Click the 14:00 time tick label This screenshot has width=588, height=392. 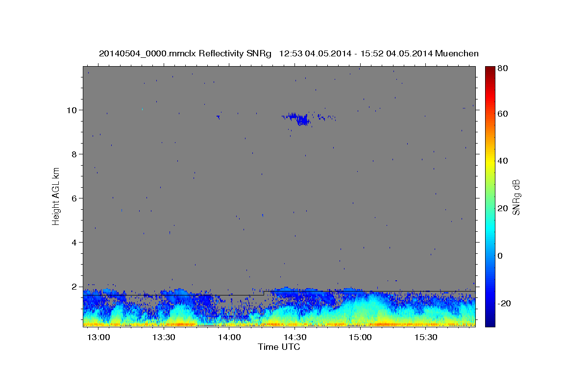point(229,337)
